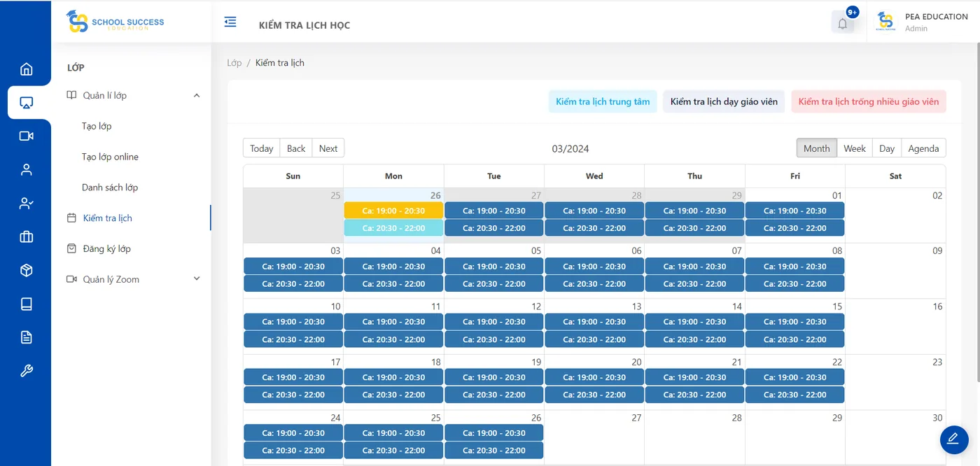Open Đăng ký lớp in the sidebar
Screen dimensions: 980x466
click(x=106, y=248)
